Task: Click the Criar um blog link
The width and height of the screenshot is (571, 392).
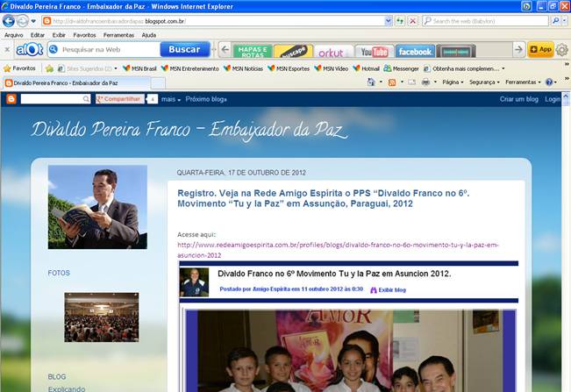Action: pyautogui.click(x=518, y=99)
